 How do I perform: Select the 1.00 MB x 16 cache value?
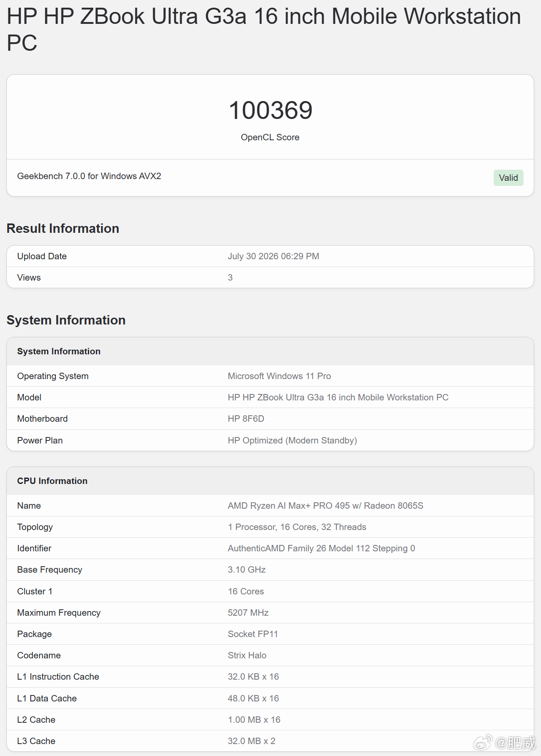(254, 720)
